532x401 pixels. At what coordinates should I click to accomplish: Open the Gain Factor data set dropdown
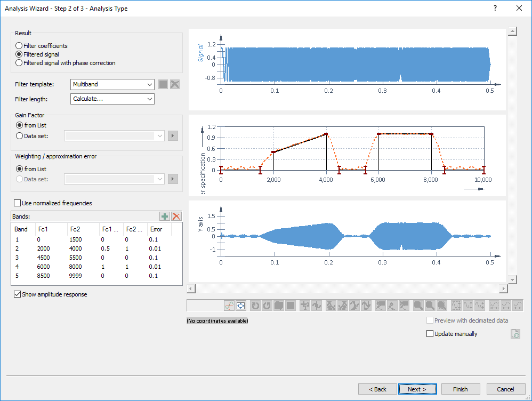[114, 136]
